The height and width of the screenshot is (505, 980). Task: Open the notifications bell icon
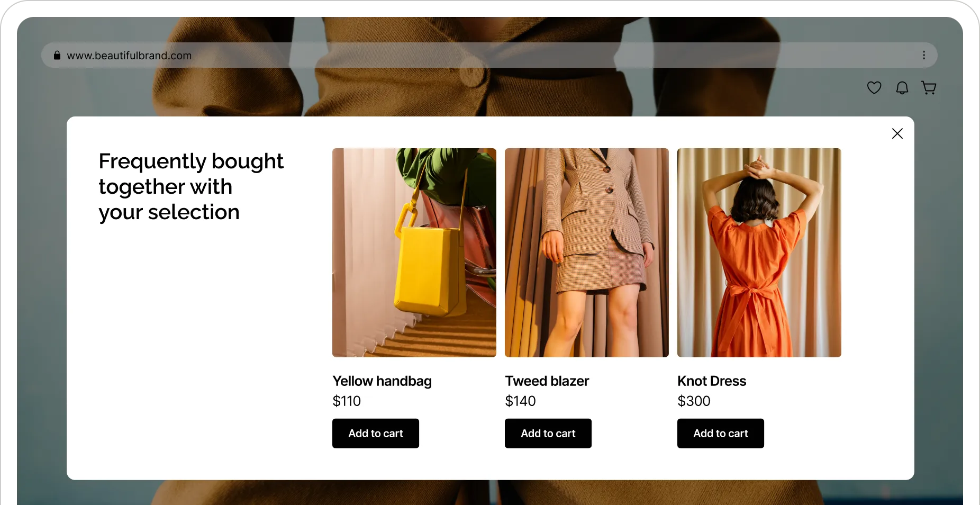coord(902,87)
